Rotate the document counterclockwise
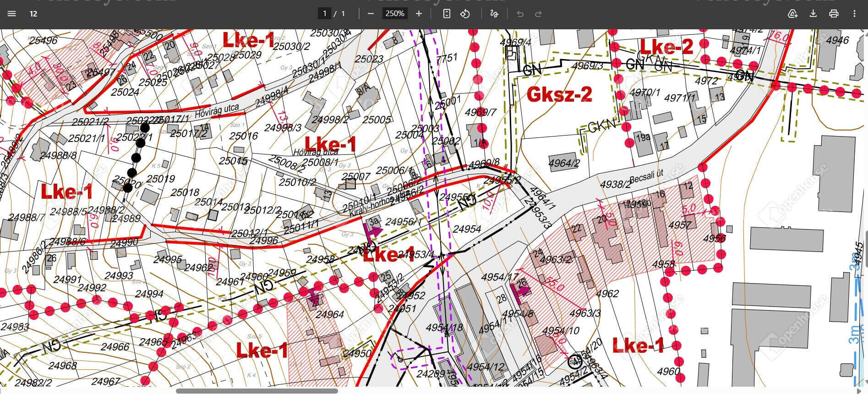The image size is (868, 394). pyautogui.click(x=465, y=14)
